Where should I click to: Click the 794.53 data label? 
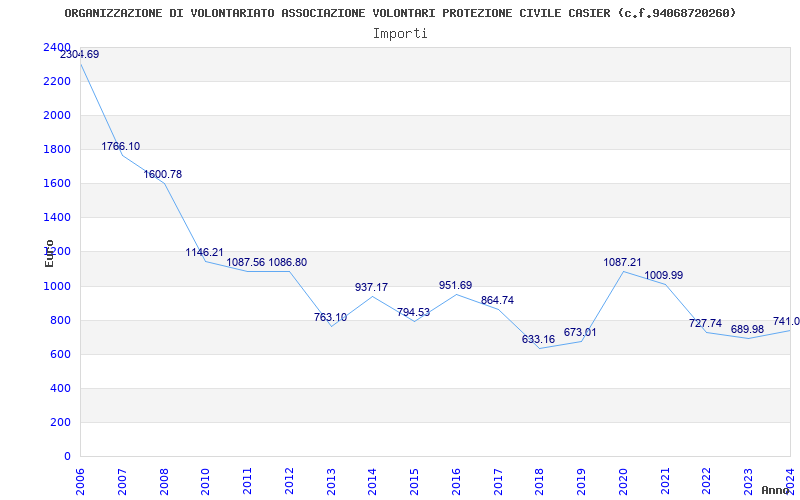[x=413, y=312]
